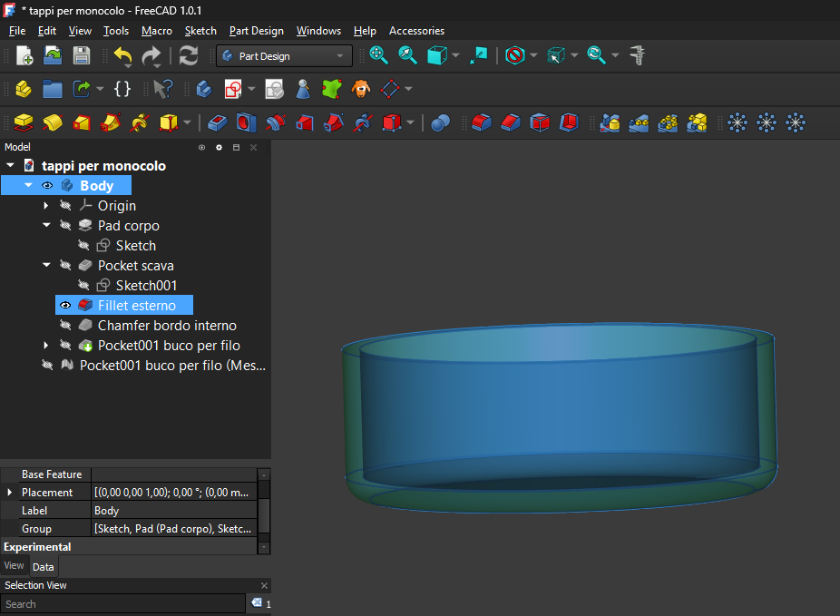
Task: Select the Revolution tool in toolbar
Action: [x=53, y=122]
